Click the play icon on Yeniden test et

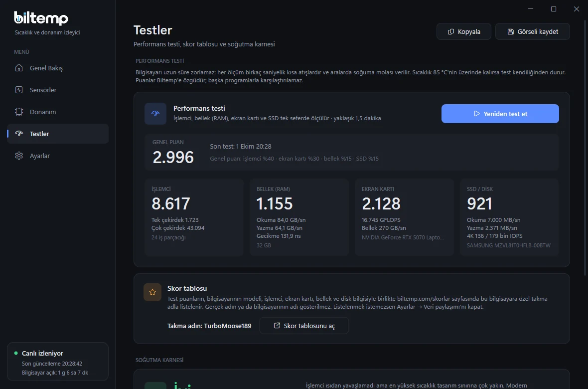476,113
